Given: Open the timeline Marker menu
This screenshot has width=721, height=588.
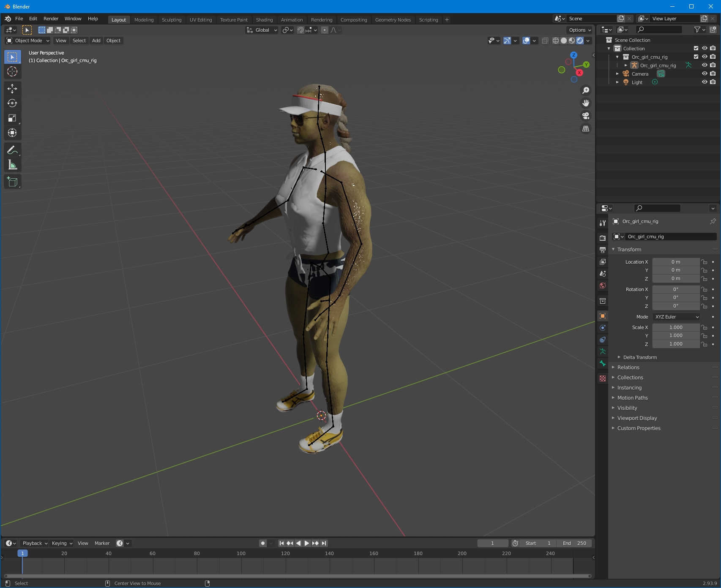Looking at the screenshot, I should [x=102, y=543].
